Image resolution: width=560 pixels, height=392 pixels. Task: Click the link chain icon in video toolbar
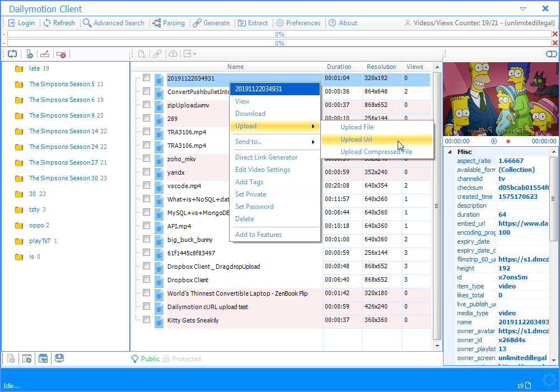[x=157, y=54]
